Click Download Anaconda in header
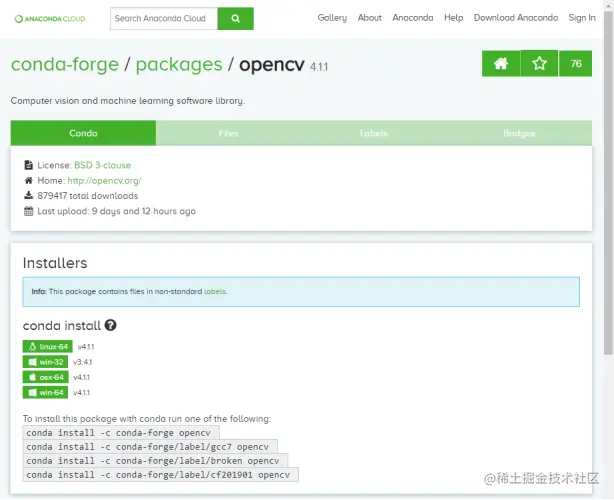 [x=516, y=18]
